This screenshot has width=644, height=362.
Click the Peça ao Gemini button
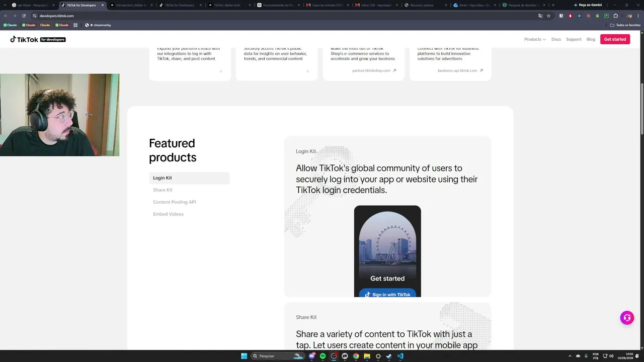(588, 5)
